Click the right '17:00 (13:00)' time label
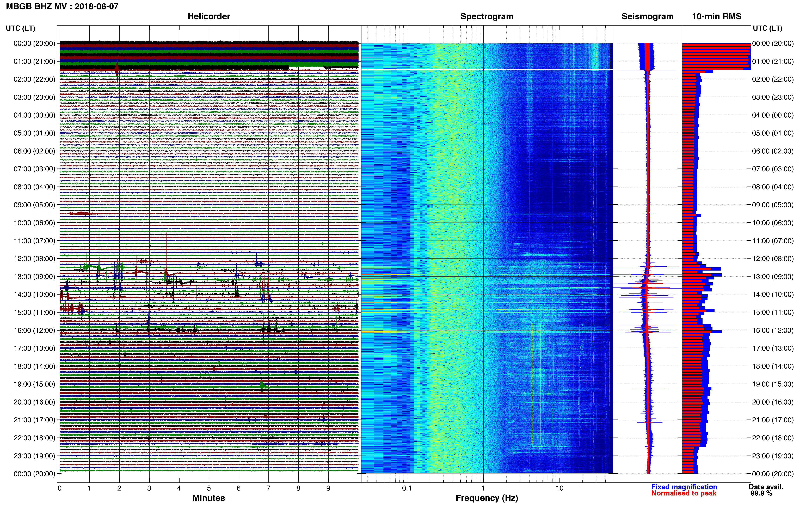The height and width of the screenshot is (508, 812). 773,348
